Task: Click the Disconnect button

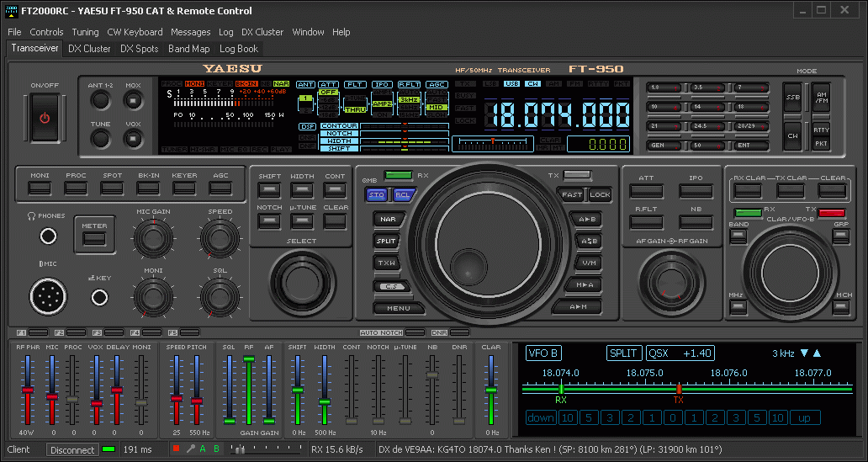Action: 72,450
